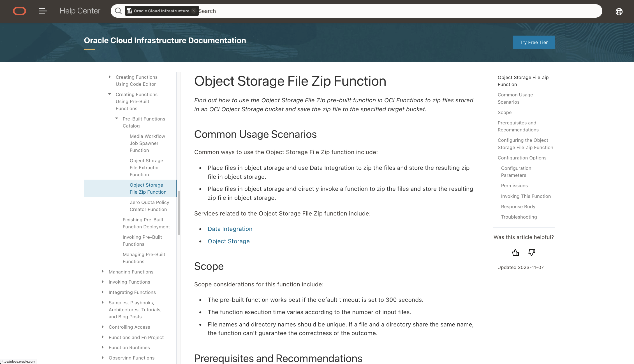Click the book icon inside the search filter chip
634x364 pixels.
pyautogui.click(x=129, y=11)
